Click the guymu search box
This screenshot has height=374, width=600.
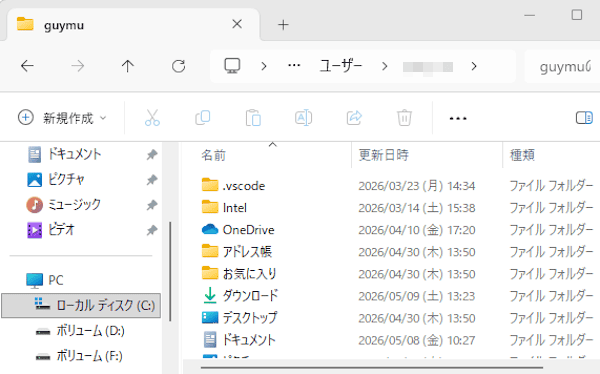tap(562, 67)
